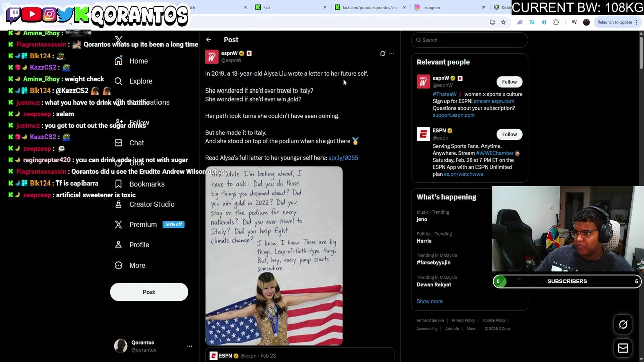Open stream.espn.com link
Screen dimensions: 644x362
tap(494, 101)
